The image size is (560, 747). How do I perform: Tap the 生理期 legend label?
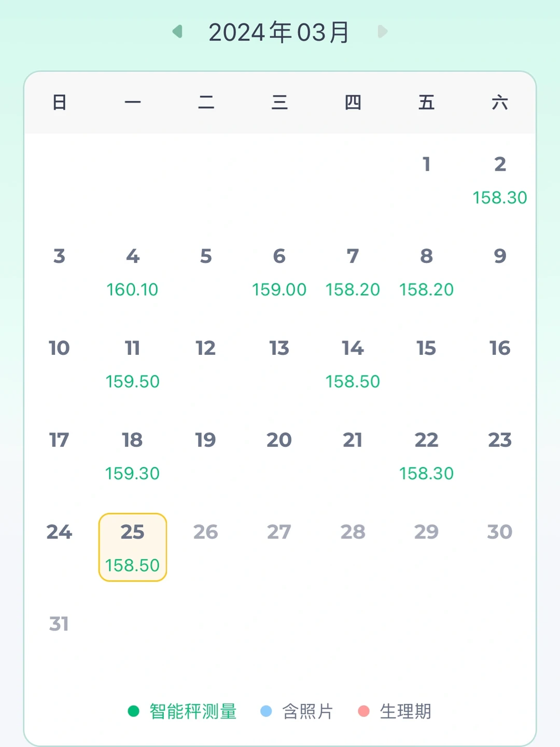pyautogui.click(x=405, y=711)
